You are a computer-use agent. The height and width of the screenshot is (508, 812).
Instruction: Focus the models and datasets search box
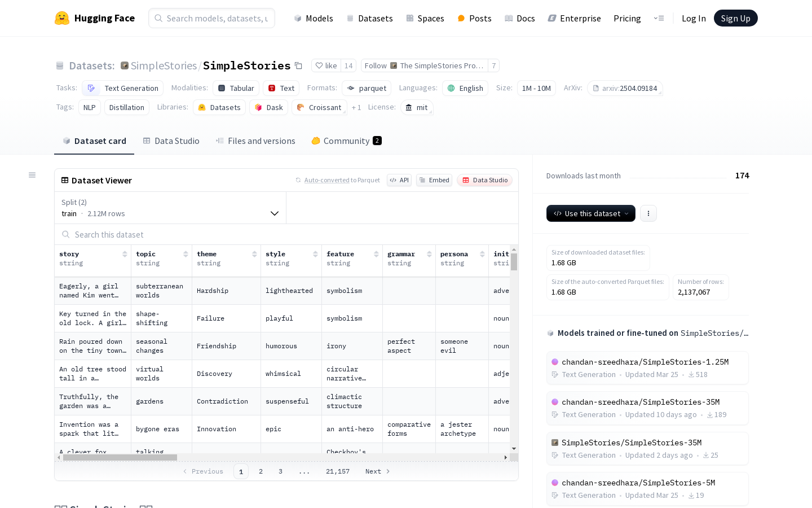[x=211, y=18]
